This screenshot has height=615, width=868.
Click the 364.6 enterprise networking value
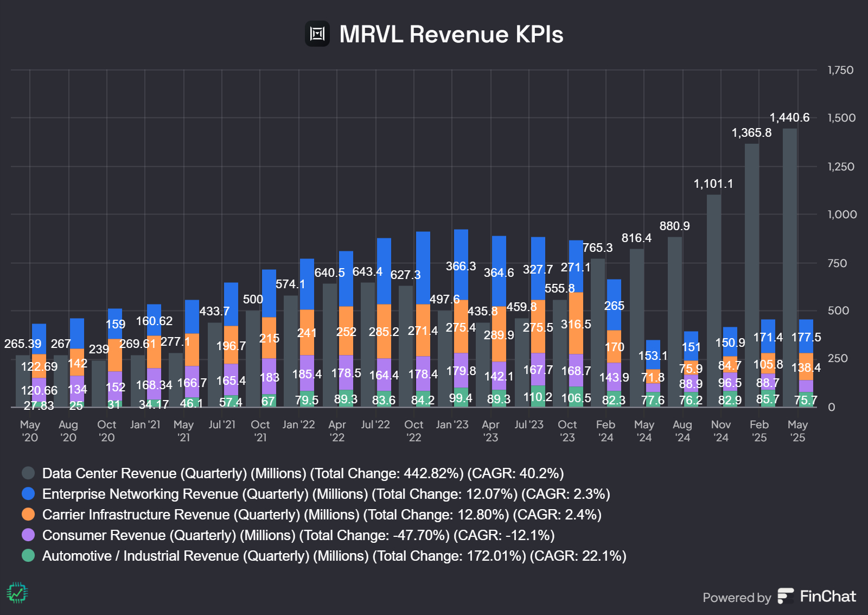[x=499, y=272]
